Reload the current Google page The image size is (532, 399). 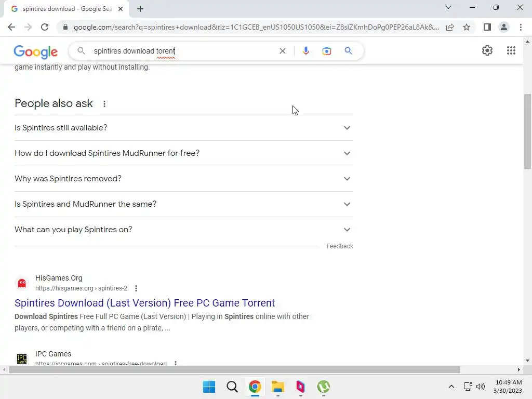[x=45, y=27]
